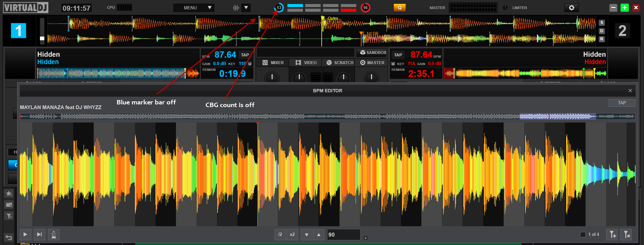The image size is (644, 245).
Task: Click the favorites star icon in the sidebar
Action: point(9,194)
